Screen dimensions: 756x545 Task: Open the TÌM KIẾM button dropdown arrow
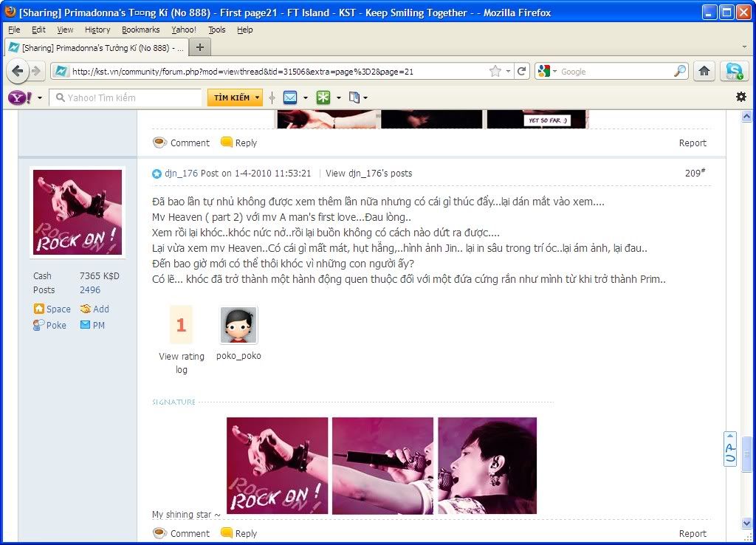coord(257,98)
